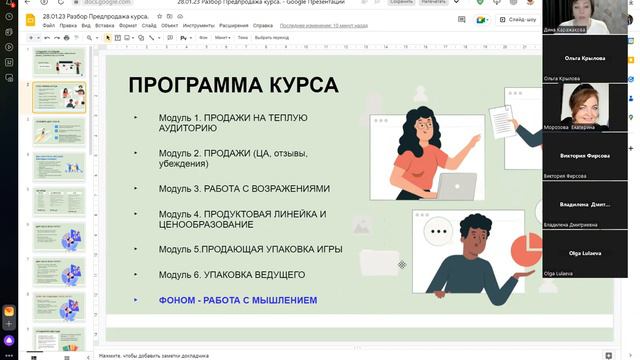
Task: Add a comment from toolbar
Action: tap(170, 38)
